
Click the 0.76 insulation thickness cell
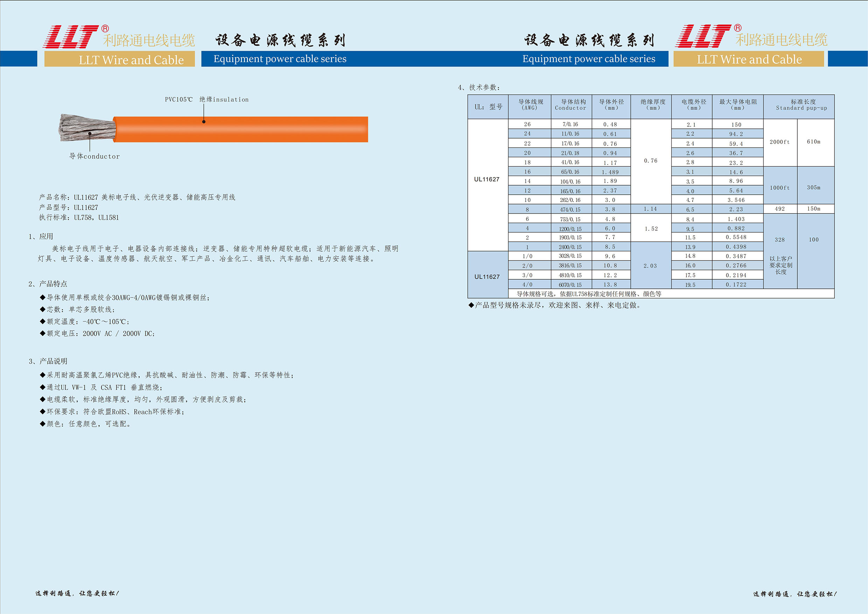[651, 161]
